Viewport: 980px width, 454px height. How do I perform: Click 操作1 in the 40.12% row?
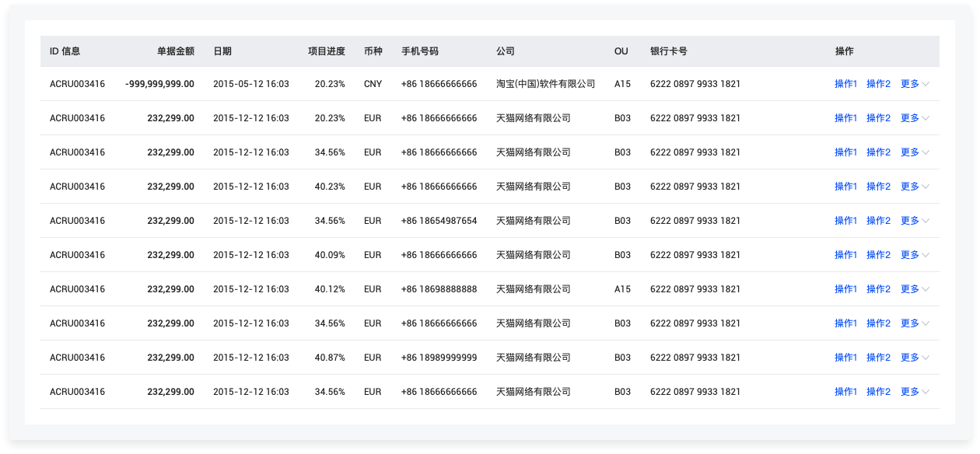pos(845,289)
